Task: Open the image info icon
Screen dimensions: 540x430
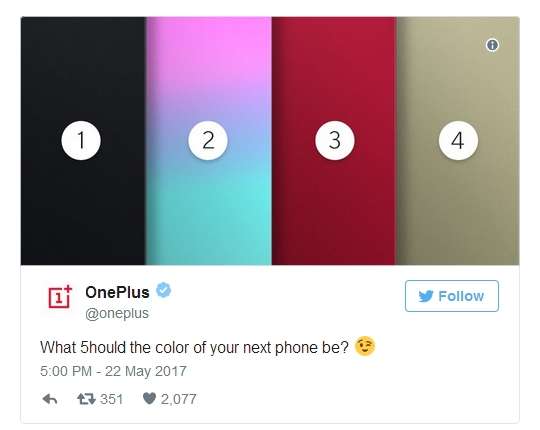Action: click(492, 45)
